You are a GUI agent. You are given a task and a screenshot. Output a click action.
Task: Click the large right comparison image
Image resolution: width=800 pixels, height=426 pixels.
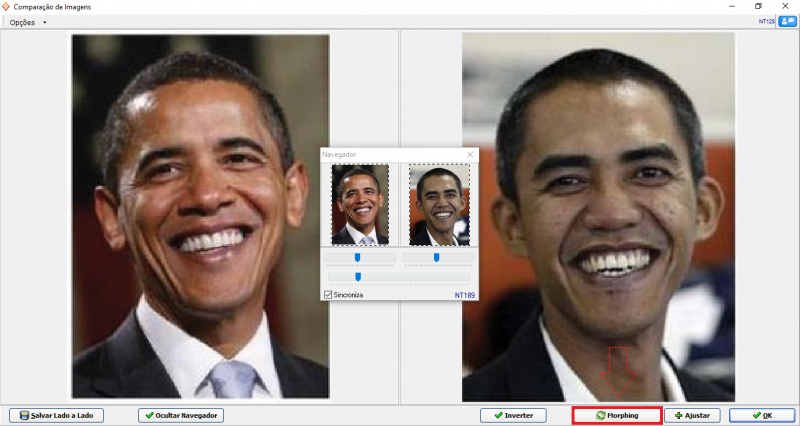point(598,215)
